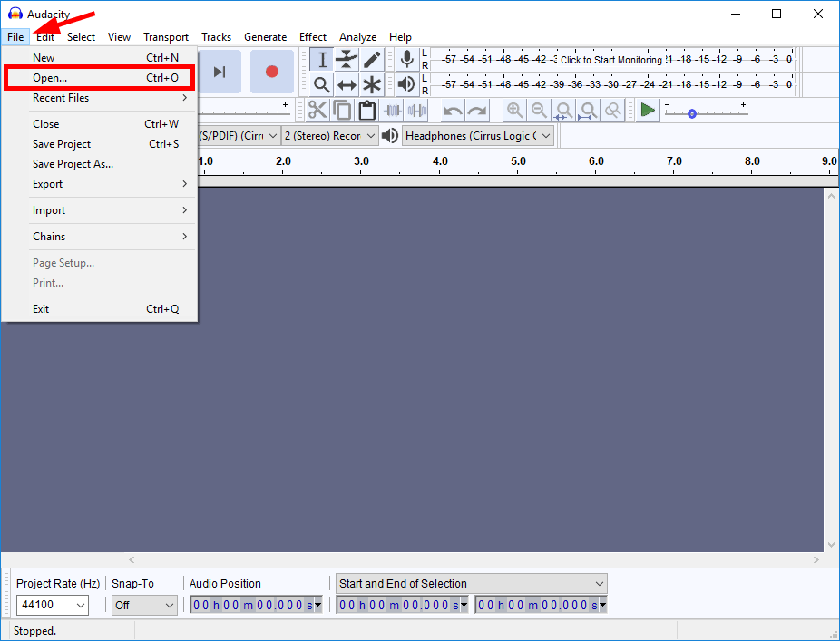Click the Cut scissors icon

click(317, 111)
